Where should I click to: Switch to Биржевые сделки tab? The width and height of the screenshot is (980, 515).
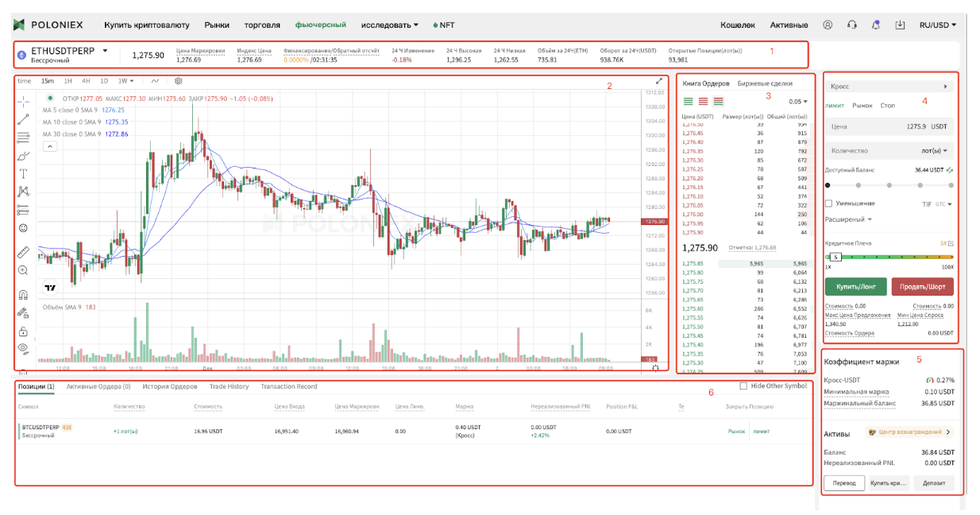coord(764,83)
